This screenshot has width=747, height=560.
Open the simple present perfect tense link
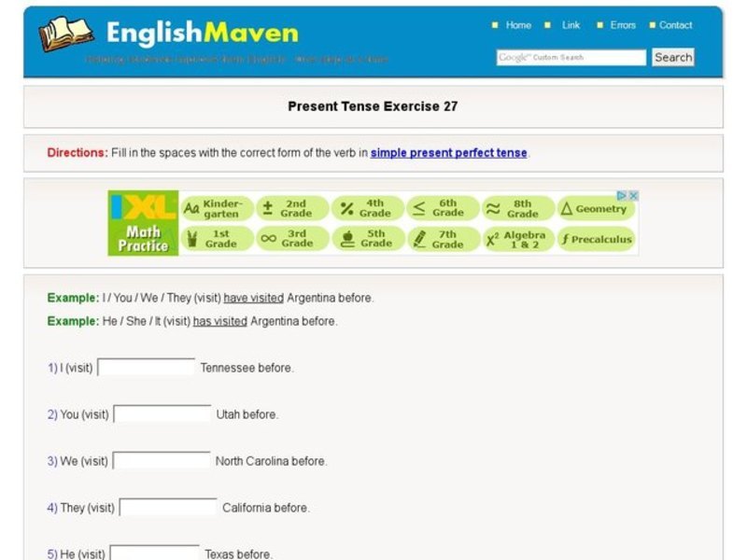tap(449, 152)
